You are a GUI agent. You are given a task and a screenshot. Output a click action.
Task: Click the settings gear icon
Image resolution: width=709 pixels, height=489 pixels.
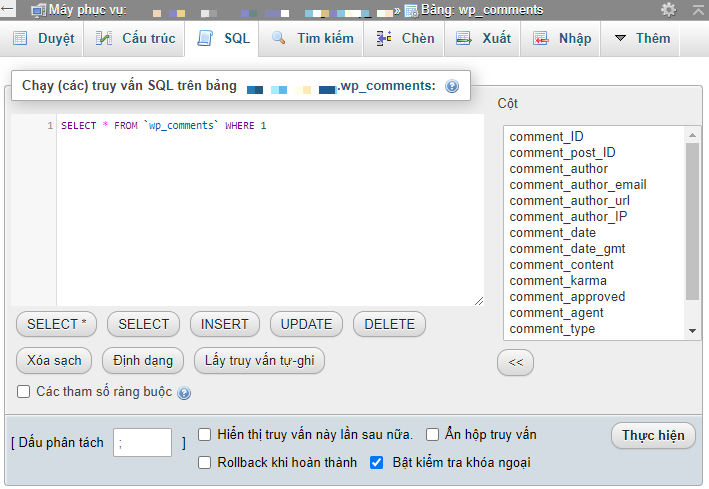pos(668,9)
